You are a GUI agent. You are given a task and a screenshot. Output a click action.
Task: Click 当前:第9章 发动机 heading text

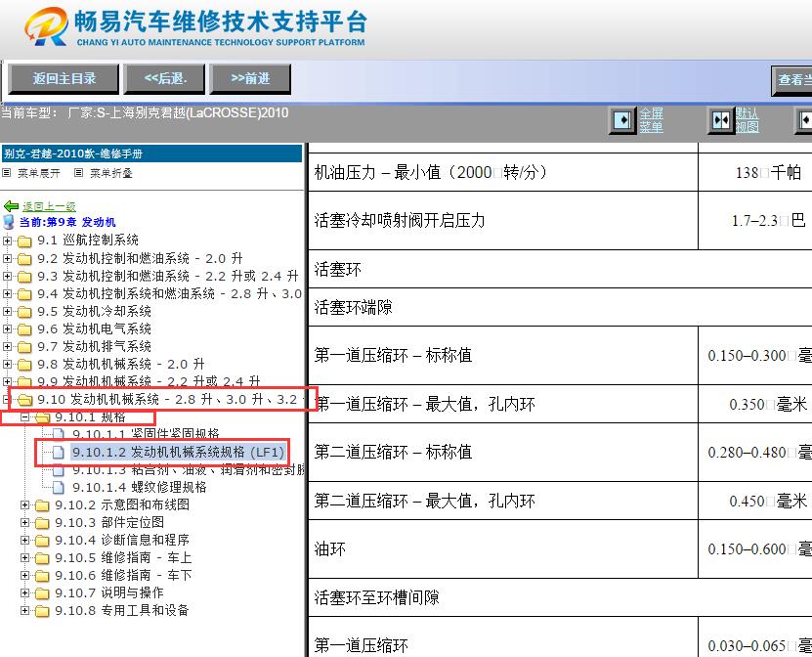(x=67, y=222)
